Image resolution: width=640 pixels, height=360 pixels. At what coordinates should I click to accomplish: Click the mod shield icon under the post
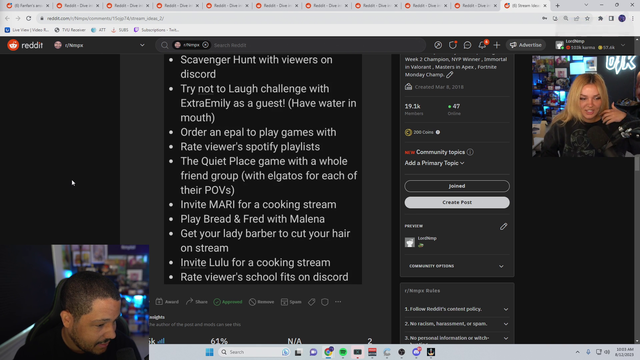pos(324,302)
